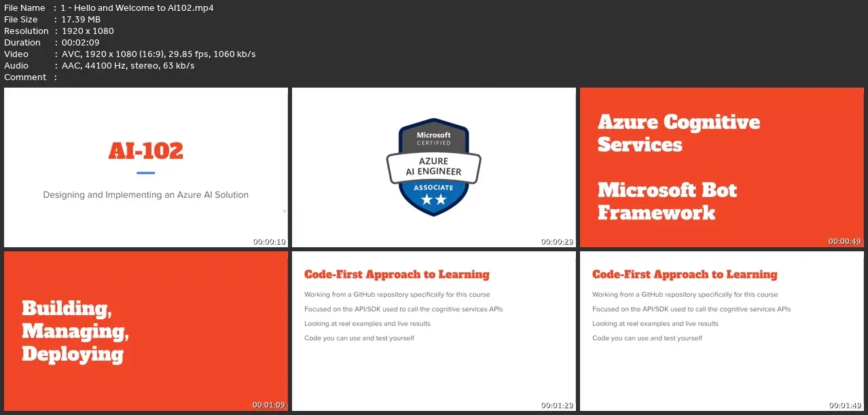The image size is (868, 415).
Task: Click the '1920 x 1080' resolution value
Action: click(87, 31)
